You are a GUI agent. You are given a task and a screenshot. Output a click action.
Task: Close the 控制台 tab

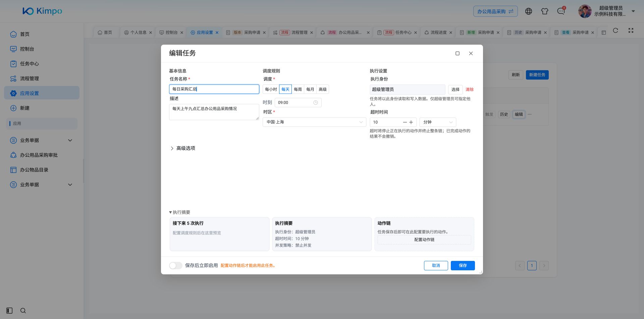(182, 33)
